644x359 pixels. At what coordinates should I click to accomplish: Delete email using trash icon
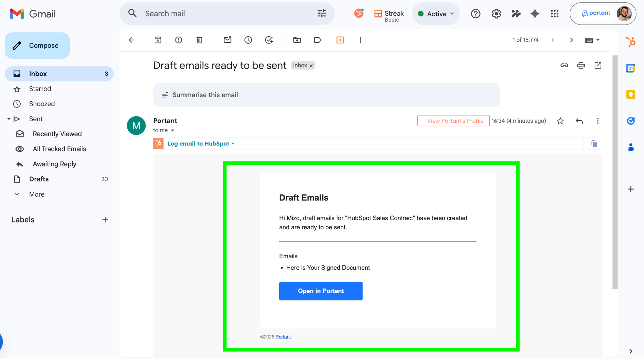click(x=199, y=40)
